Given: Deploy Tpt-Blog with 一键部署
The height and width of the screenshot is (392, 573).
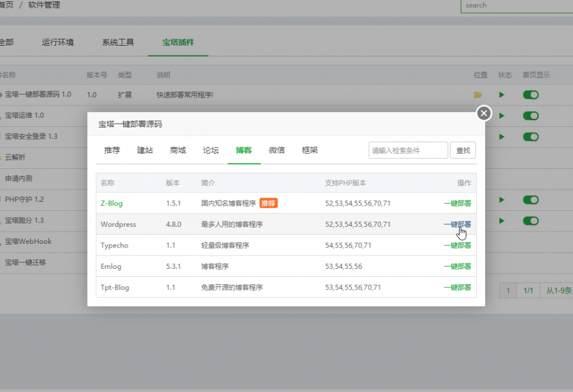Looking at the screenshot, I should (x=458, y=288).
